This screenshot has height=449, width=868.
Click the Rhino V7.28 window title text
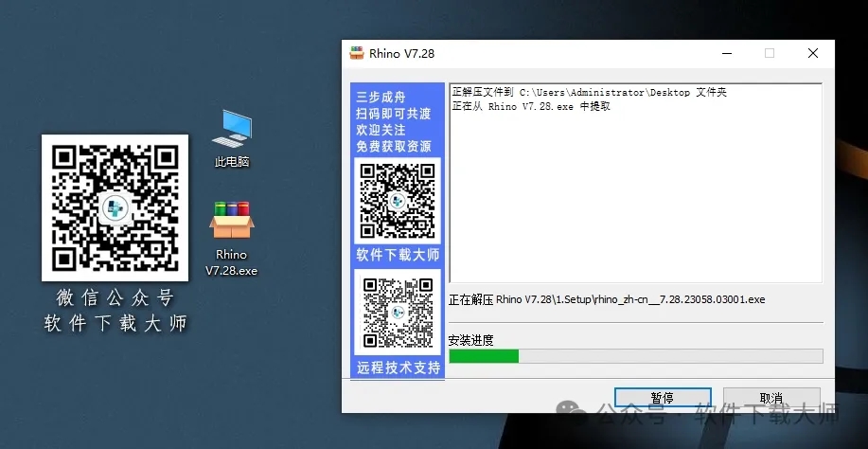402,54
